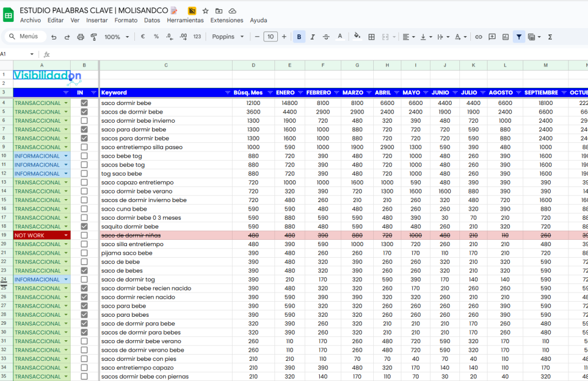Select the Paint format tool

tap(94, 37)
